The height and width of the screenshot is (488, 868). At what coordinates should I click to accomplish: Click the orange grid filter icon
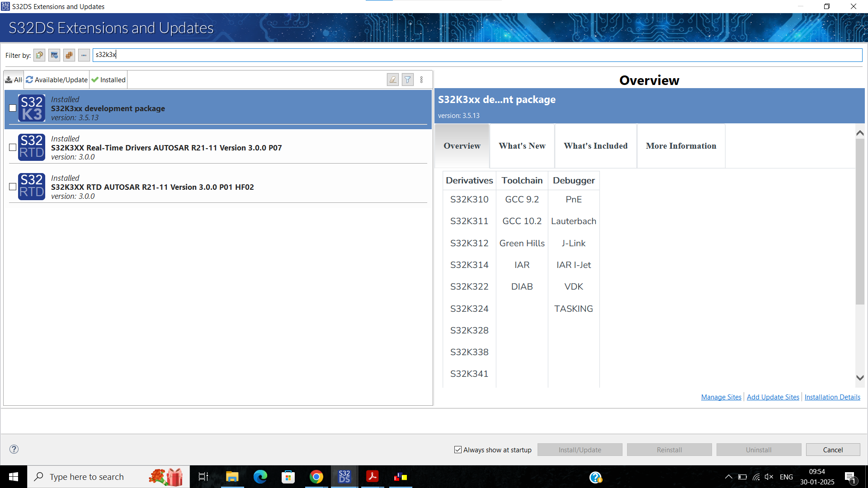click(x=69, y=55)
